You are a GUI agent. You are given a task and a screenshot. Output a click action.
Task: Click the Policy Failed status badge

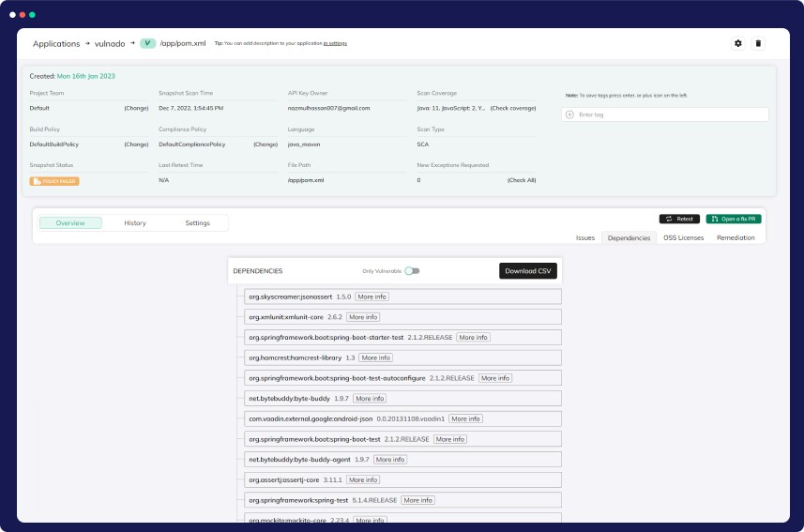54,180
